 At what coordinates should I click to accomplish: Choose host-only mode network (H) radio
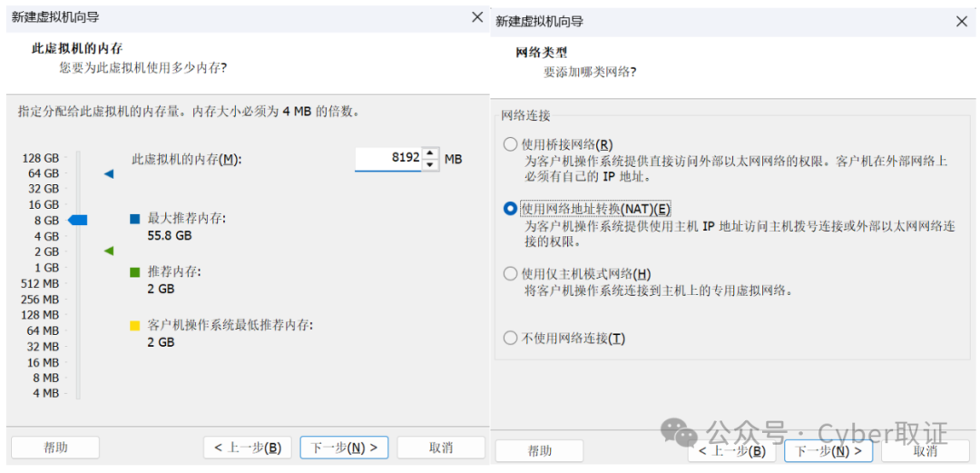(x=510, y=273)
